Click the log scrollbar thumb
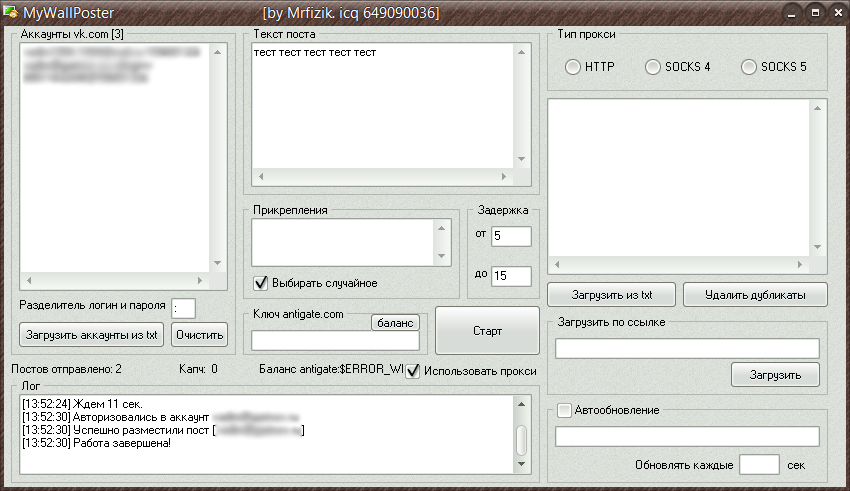Screen dimensions: 850x491 click(x=521, y=440)
